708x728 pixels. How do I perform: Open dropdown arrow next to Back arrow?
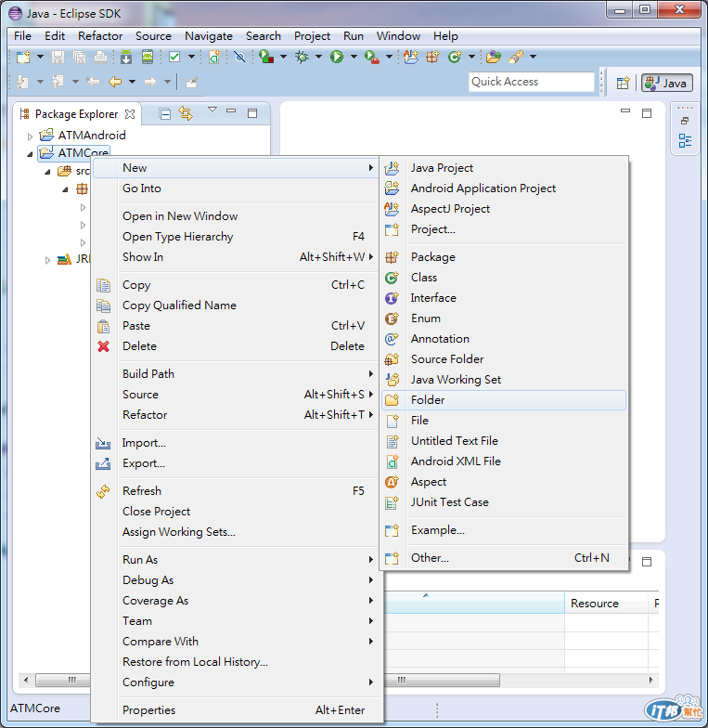(x=132, y=82)
